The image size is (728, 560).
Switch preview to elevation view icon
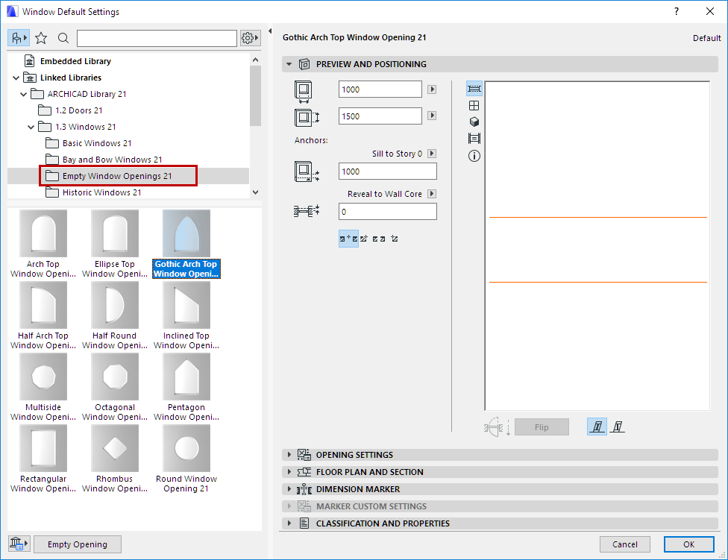pos(474,106)
